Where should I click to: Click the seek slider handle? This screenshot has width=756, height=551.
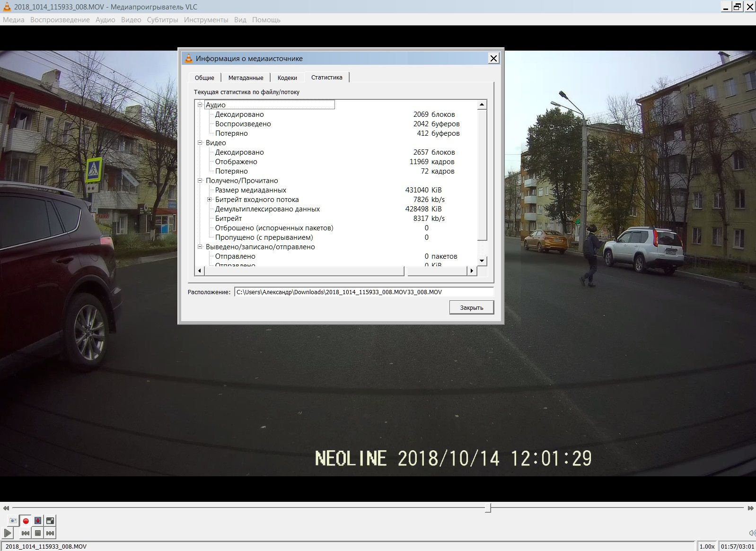(488, 508)
